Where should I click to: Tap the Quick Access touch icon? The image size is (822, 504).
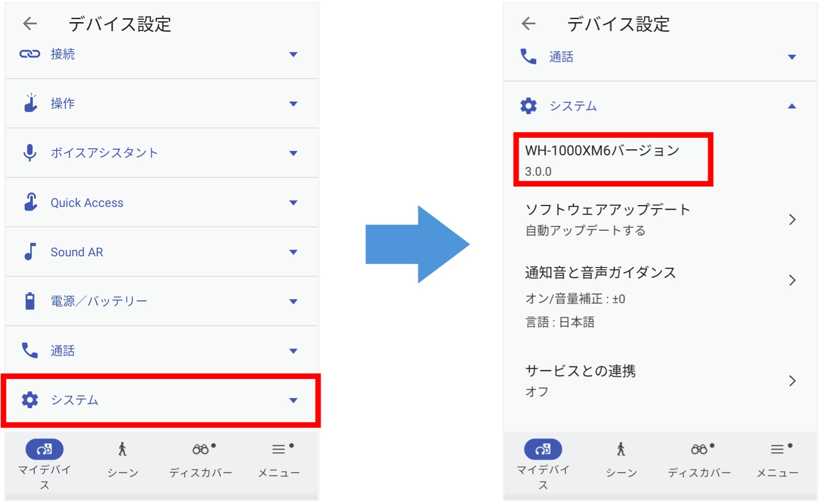click(31, 202)
